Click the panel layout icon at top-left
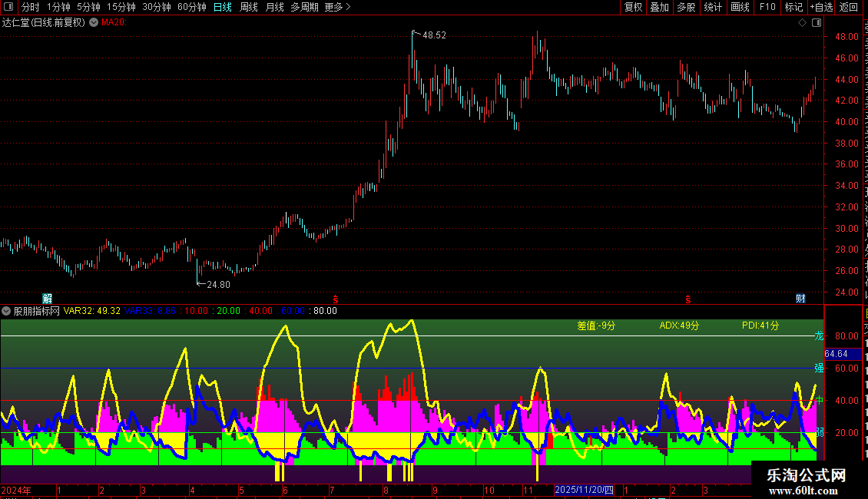The width and height of the screenshot is (868, 499). pyautogui.click(x=8, y=7)
